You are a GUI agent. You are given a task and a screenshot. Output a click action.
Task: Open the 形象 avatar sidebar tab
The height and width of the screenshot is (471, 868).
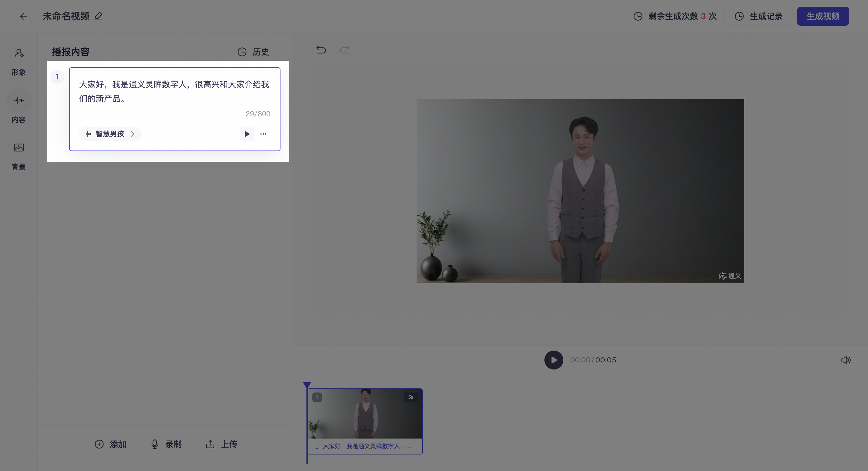point(19,62)
